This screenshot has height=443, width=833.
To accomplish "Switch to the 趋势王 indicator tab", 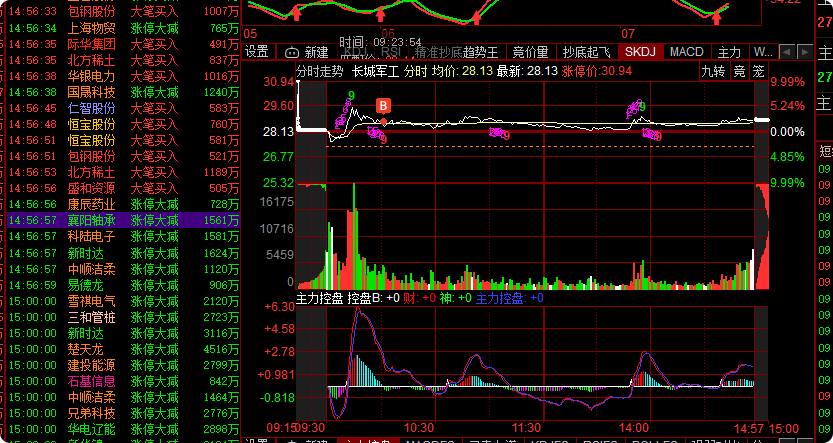I will click(481, 52).
